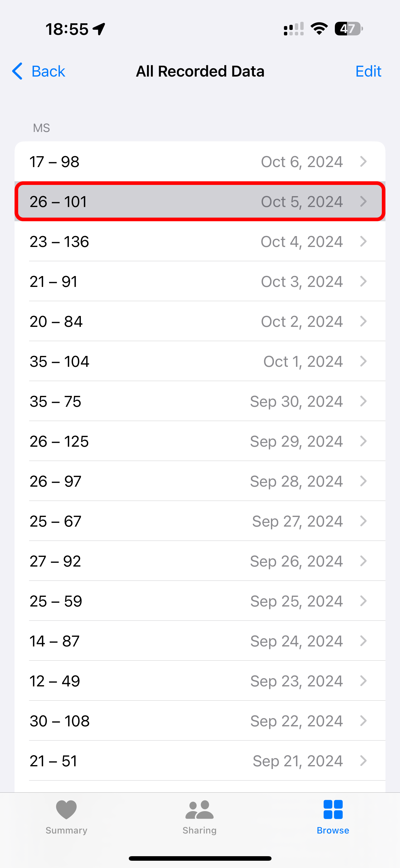Tap the Summary heart icon
This screenshot has height=868, width=400.
point(66,809)
